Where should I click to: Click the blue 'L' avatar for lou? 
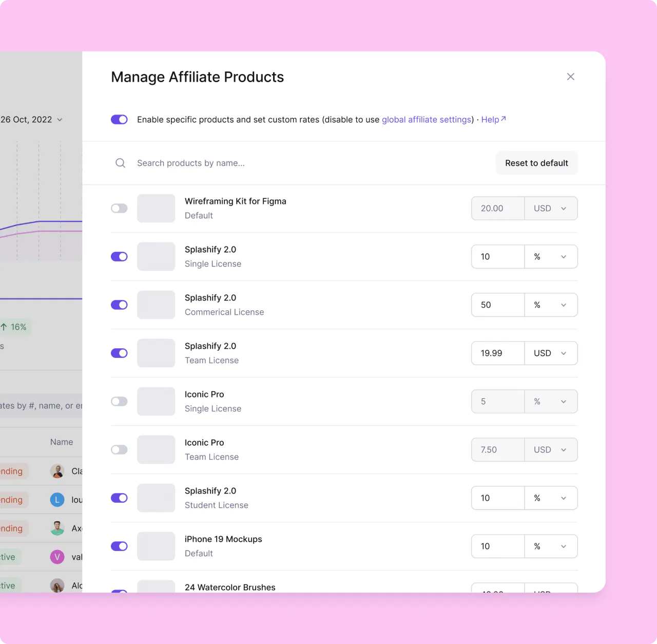pyautogui.click(x=57, y=500)
